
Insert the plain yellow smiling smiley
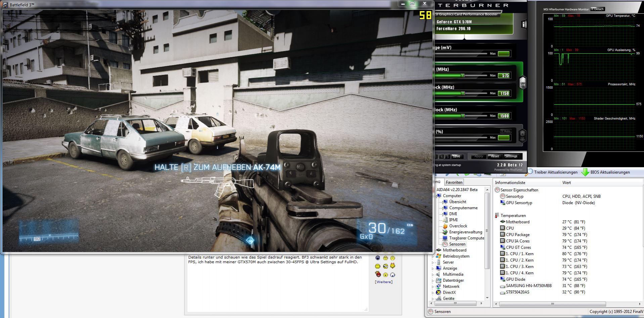pos(378,266)
